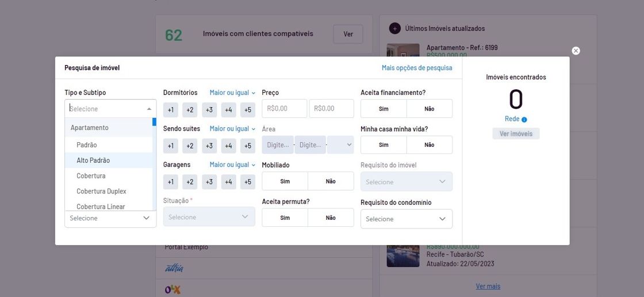The width and height of the screenshot is (644, 297).
Task: Click the minimum Preço input field
Action: pos(284,109)
